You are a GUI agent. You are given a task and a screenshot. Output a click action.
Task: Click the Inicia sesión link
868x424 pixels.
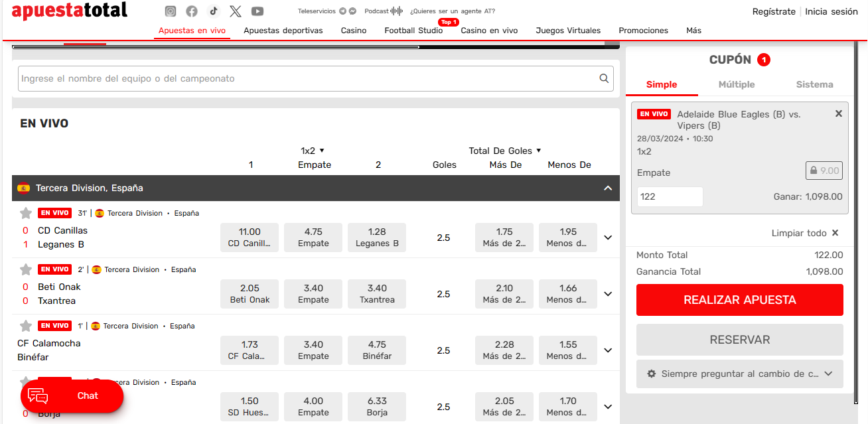pos(832,11)
